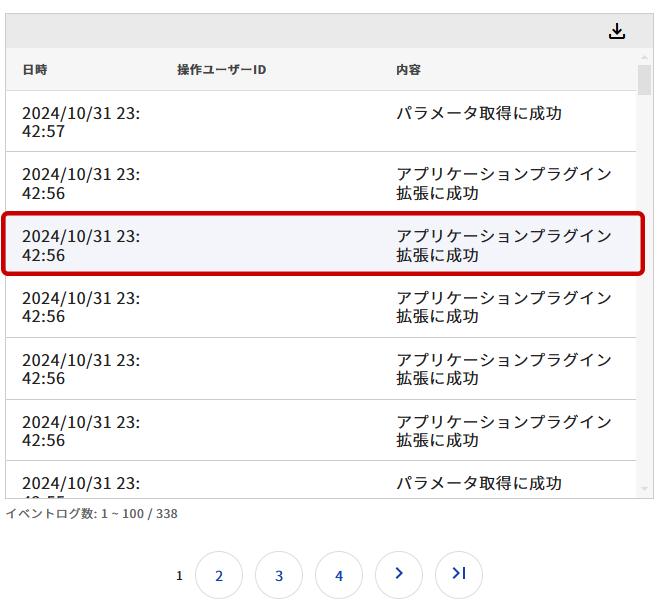Click the 内容 column header
Viewport: 657px width, 604px height.
pyautogui.click(x=408, y=70)
